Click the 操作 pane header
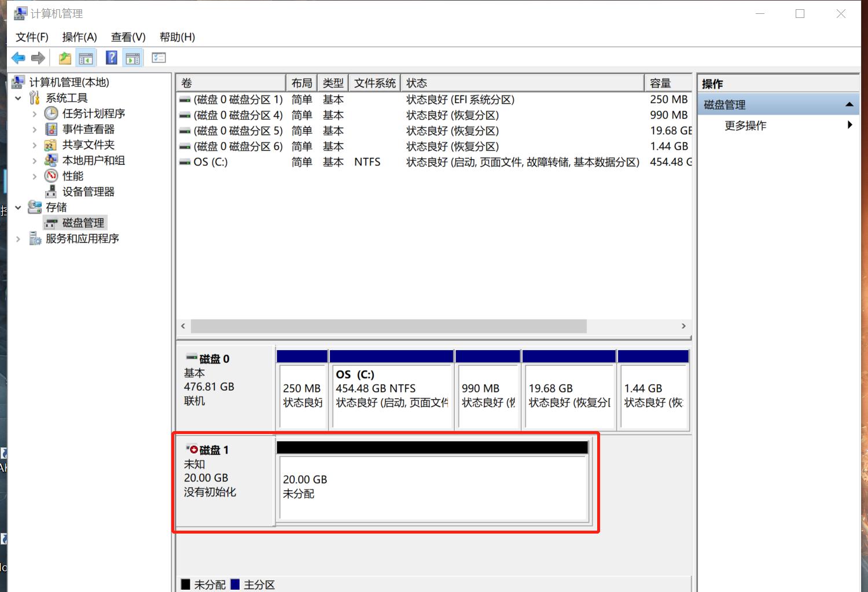This screenshot has width=868, height=592. (x=778, y=84)
